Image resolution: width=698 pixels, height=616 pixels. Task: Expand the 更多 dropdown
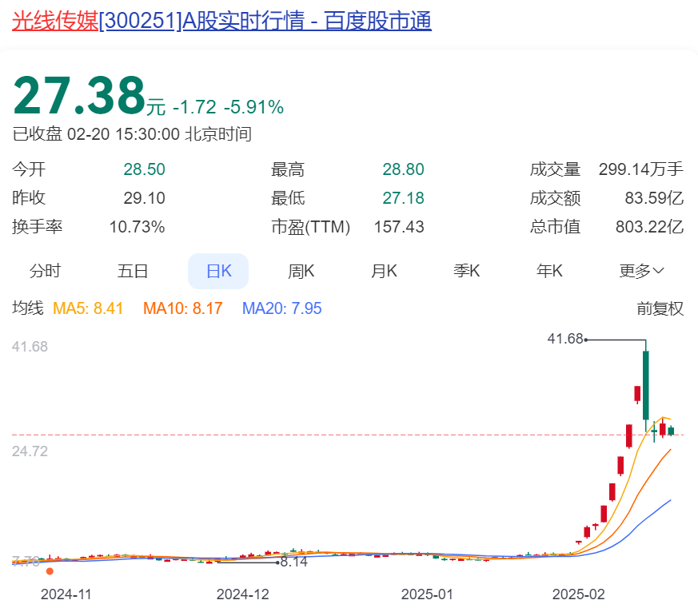tap(641, 271)
